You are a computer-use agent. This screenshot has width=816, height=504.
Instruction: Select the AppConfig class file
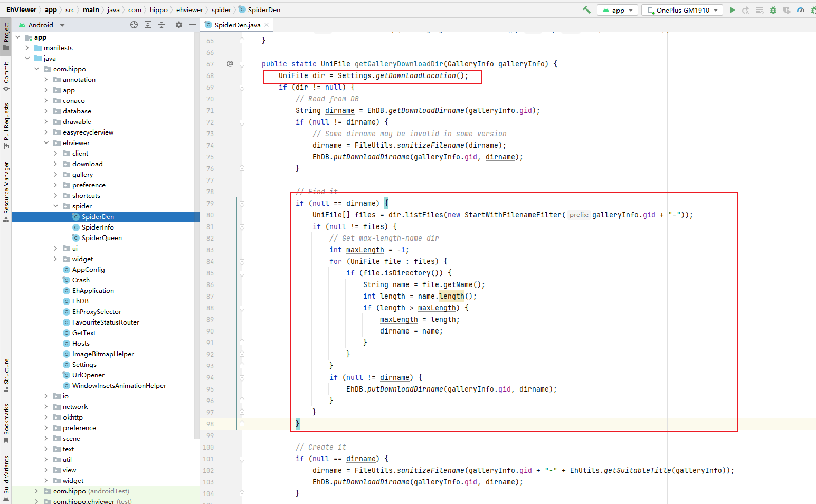[88, 270]
